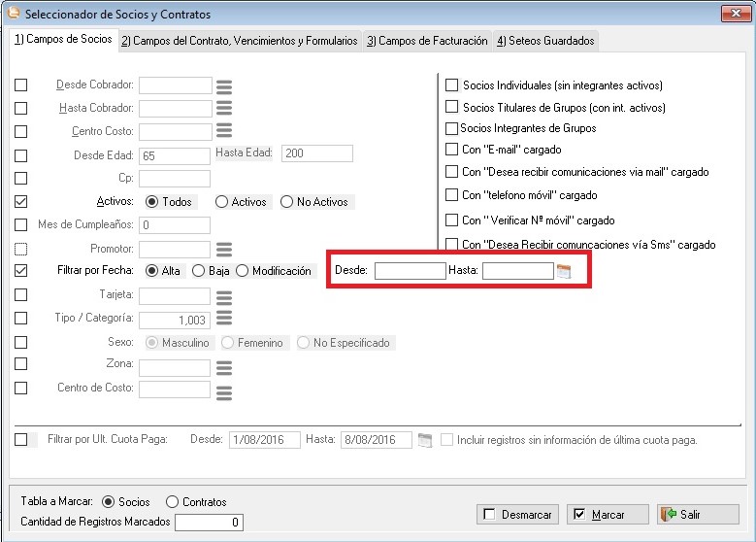Screen dimensions: 756x542
Task: Click the Salir button
Action: [x=697, y=514]
